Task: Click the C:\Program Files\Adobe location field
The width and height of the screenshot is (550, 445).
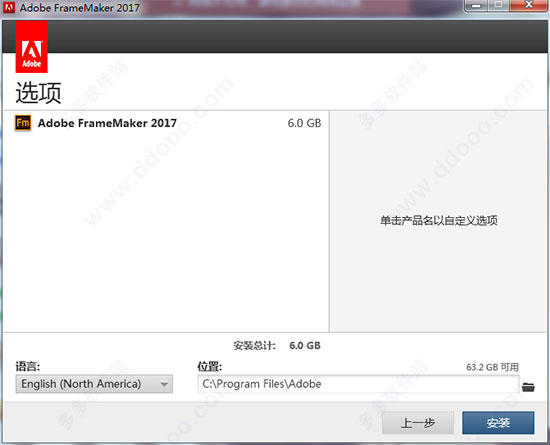Action: coord(358,384)
